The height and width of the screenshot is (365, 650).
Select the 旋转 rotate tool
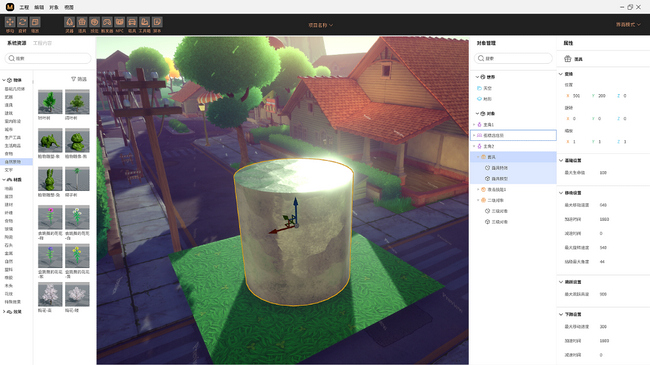click(x=22, y=22)
